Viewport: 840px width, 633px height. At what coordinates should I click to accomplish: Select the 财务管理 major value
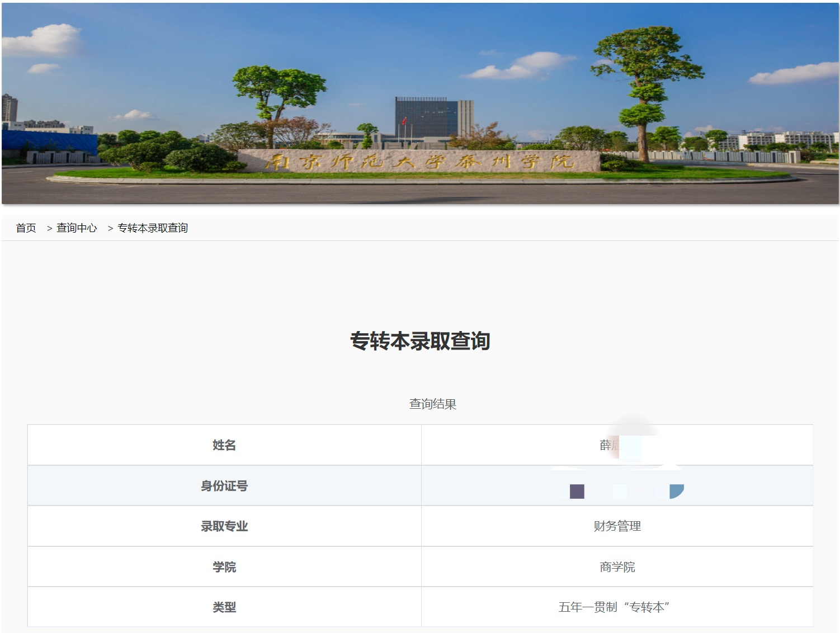(617, 526)
